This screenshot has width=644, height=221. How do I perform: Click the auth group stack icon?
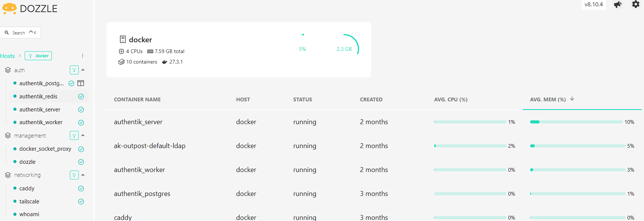point(8,70)
